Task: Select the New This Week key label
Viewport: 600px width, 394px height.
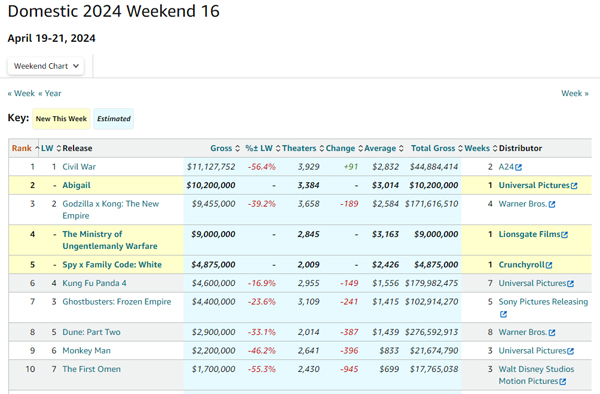Action: (x=61, y=119)
